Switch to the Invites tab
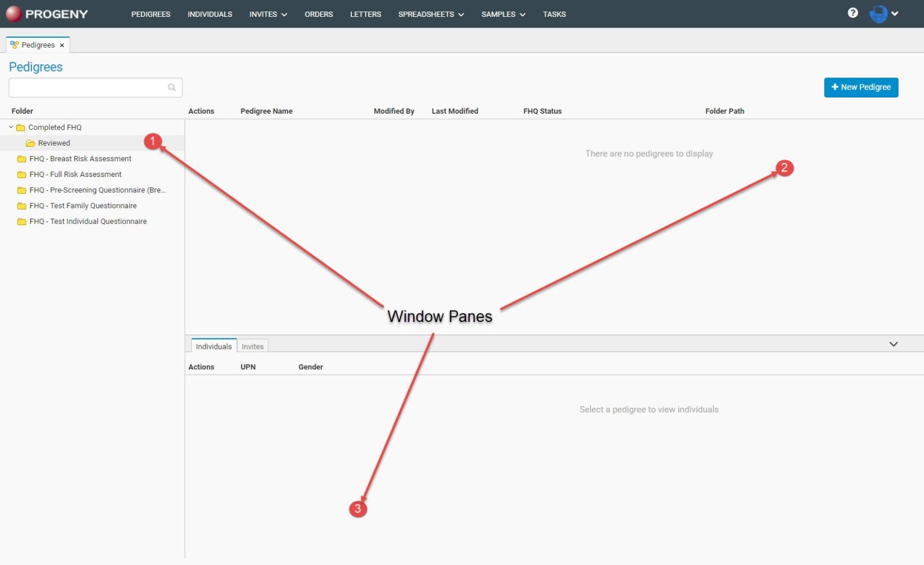This screenshot has height=565, width=924. [252, 346]
